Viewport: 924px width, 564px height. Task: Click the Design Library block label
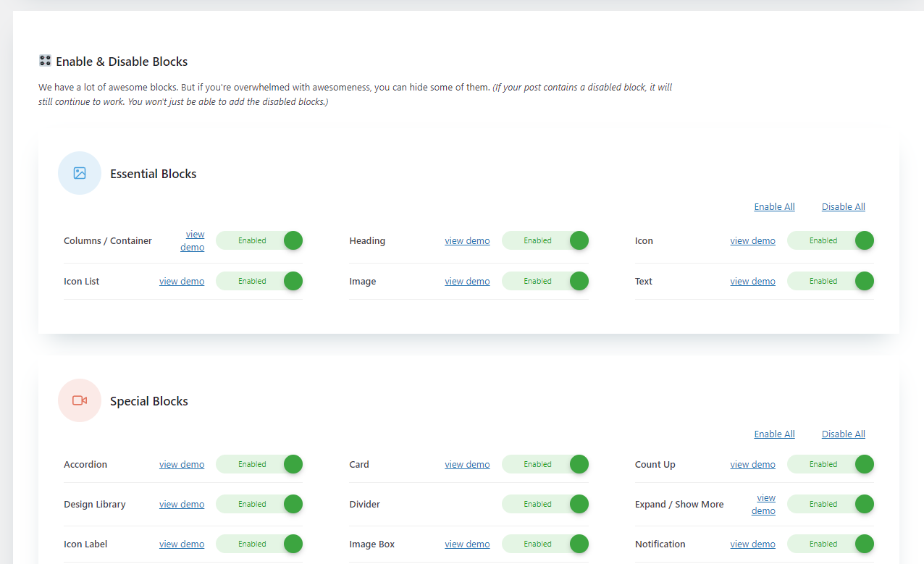click(95, 504)
